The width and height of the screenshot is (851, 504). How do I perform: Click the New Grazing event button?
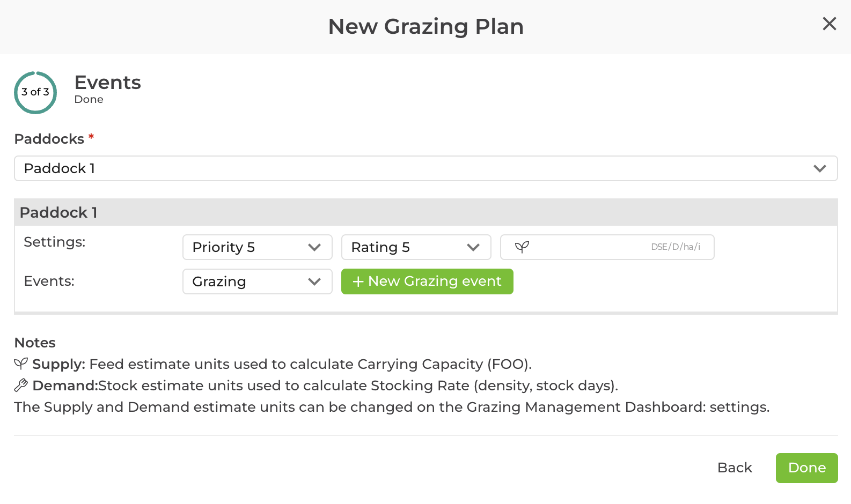427,281
